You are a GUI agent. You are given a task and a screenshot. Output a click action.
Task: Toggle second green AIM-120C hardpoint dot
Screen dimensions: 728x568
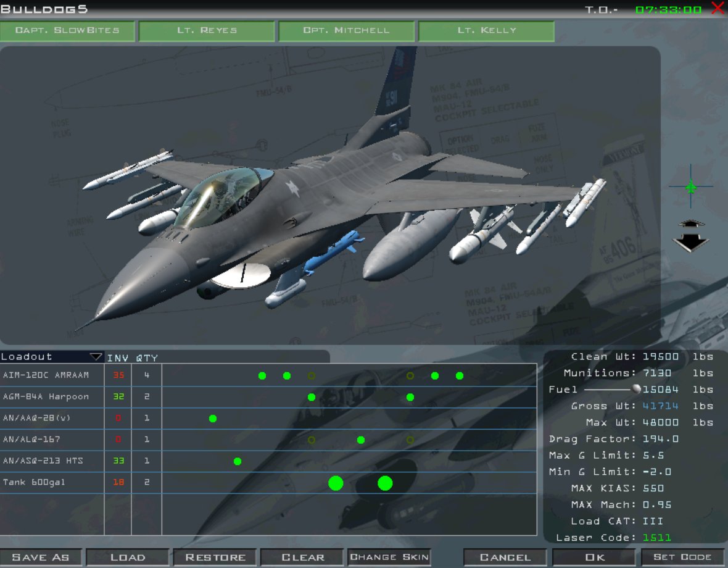tap(287, 376)
